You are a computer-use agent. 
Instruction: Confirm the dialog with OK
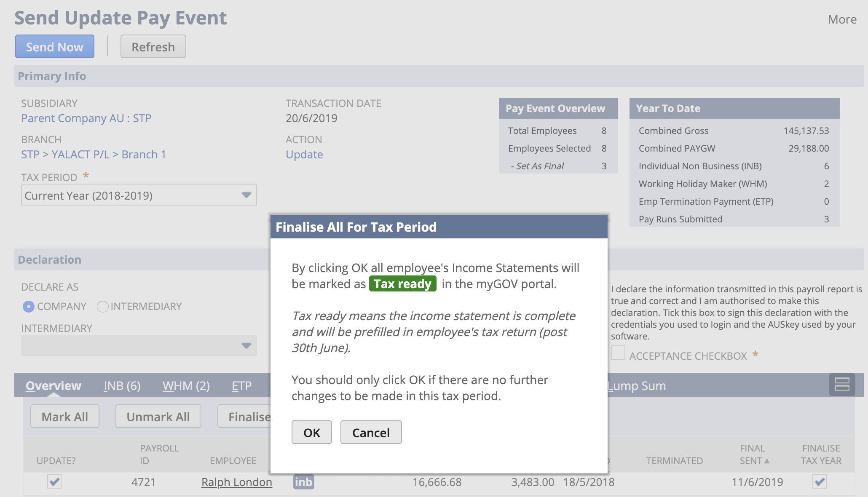click(x=311, y=432)
